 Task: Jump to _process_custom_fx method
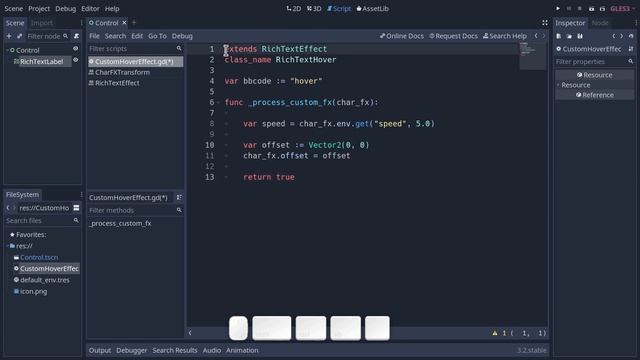(120, 223)
